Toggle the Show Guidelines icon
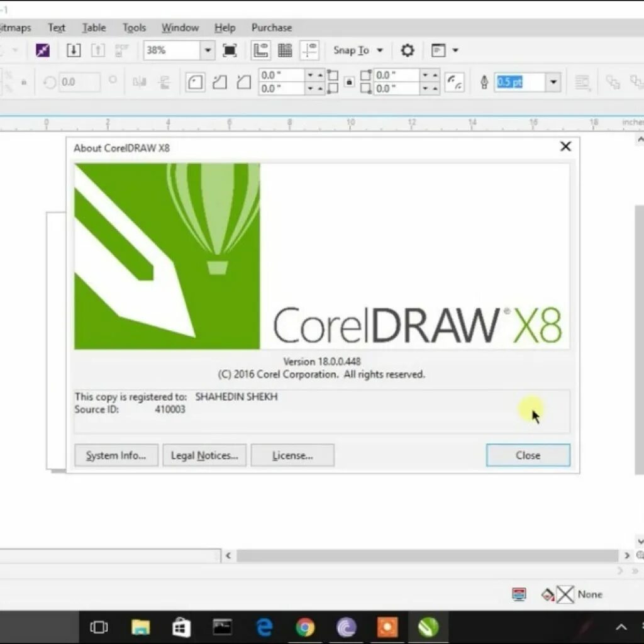The height and width of the screenshot is (644, 644). (309, 50)
